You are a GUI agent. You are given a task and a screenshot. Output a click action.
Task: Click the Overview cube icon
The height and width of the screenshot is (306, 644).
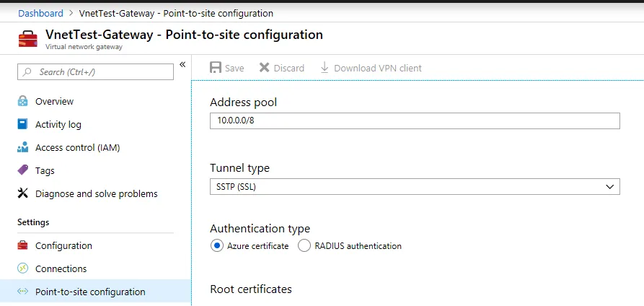tap(22, 101)
